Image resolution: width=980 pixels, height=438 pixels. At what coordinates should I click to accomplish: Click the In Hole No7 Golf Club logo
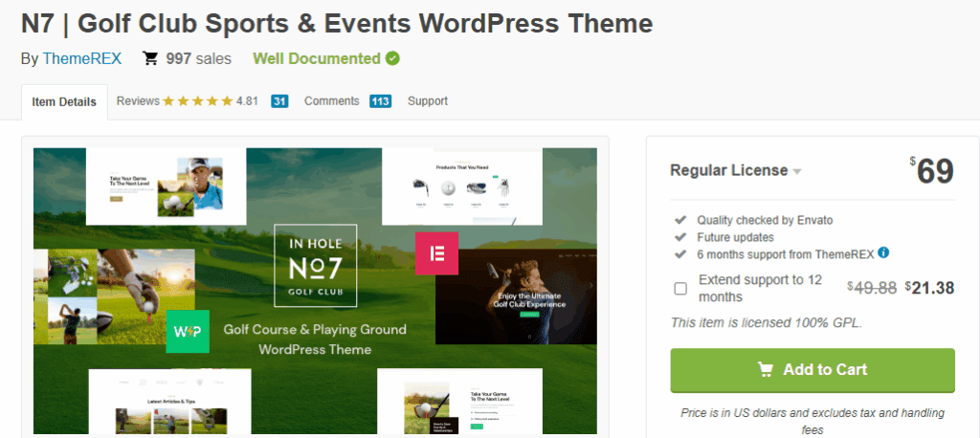pos(316,266)
